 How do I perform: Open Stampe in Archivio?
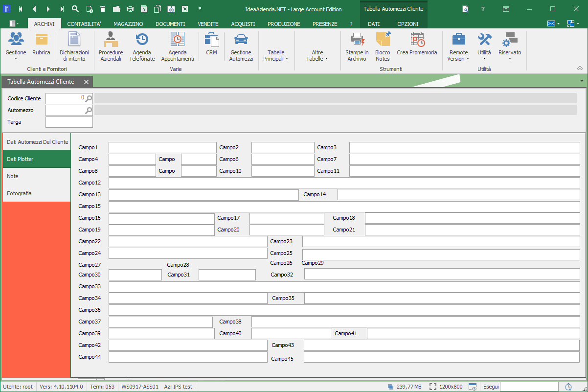pyautogui.click(x=357, y=47)
